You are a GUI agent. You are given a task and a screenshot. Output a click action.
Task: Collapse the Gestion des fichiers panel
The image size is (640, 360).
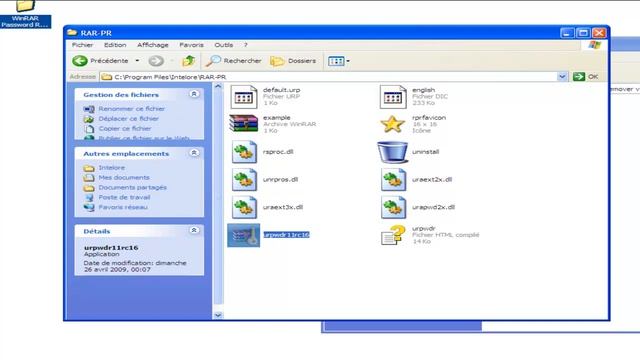(x=194, y=94)
